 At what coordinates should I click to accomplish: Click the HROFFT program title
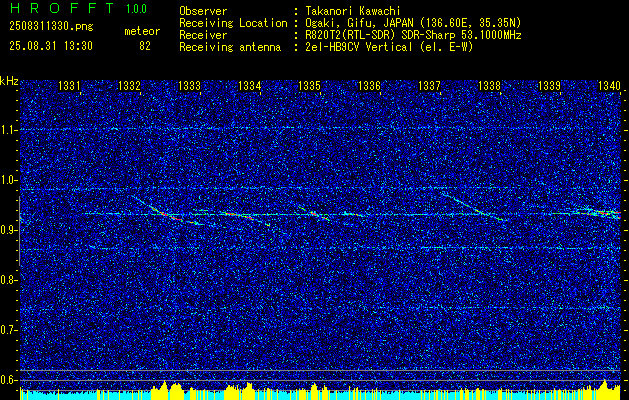coord(62,8)
